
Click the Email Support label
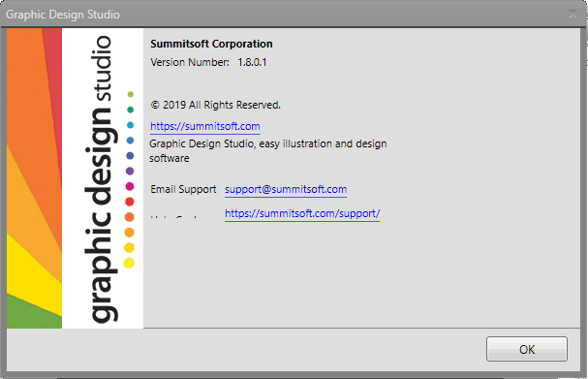click(183, 189)
